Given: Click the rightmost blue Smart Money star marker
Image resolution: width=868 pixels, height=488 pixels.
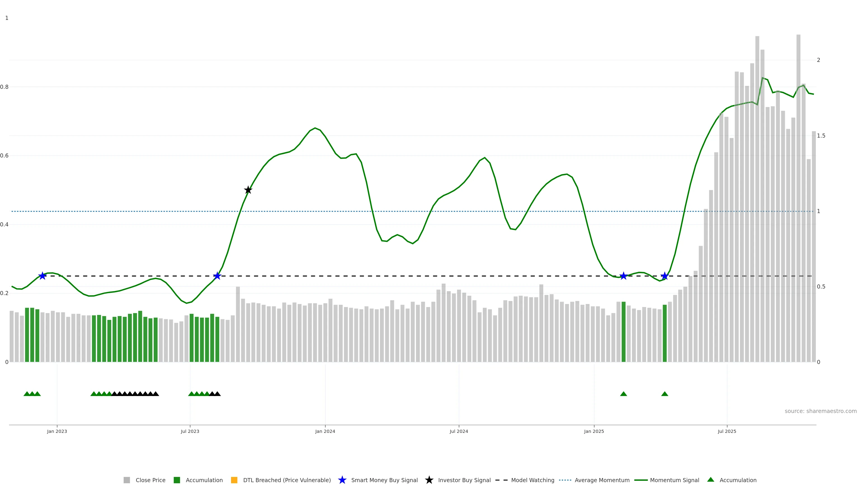Looking at the screenshot, I should point(665,276).
